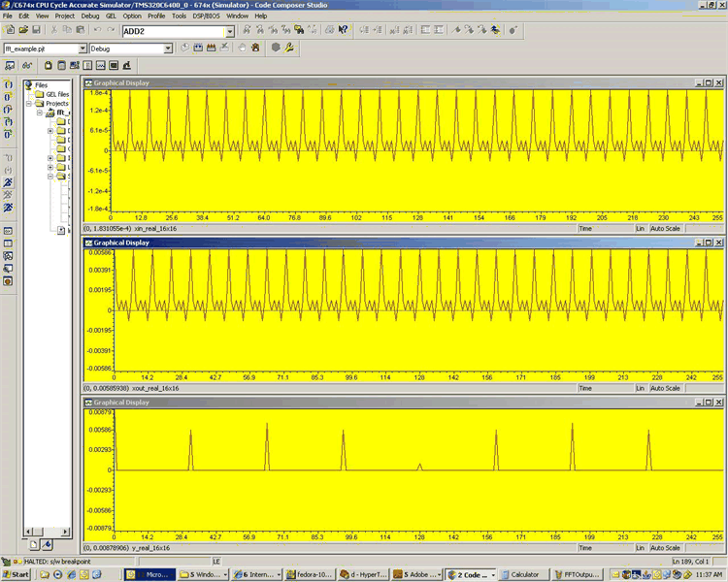Image resolution: width=728 pixels, height=582 pixels.
Task: Click the New file icon
Action: (10, 31)
